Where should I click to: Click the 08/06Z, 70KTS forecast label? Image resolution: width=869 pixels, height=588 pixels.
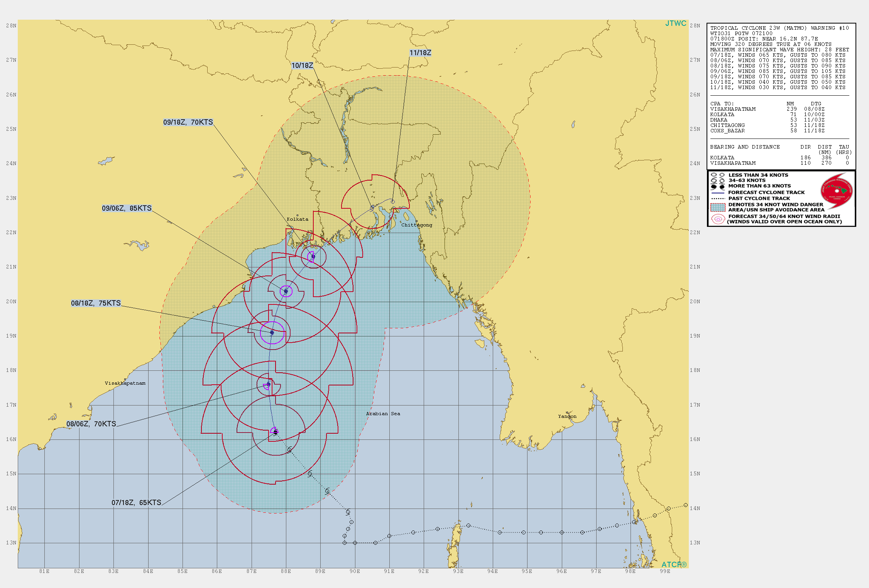coord(91,424)
